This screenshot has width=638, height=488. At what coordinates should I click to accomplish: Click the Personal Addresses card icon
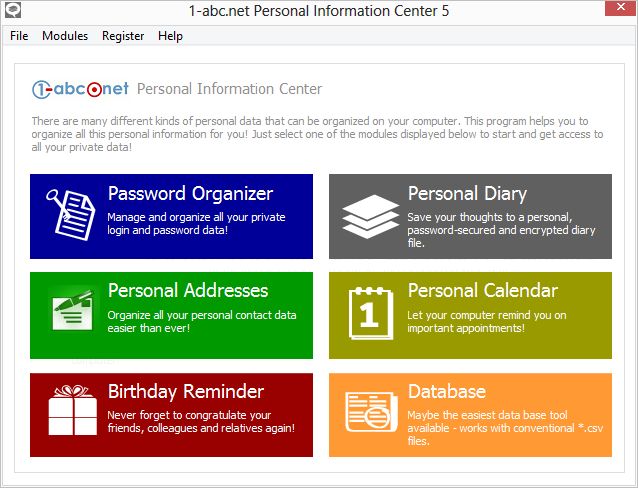[70, 313]
